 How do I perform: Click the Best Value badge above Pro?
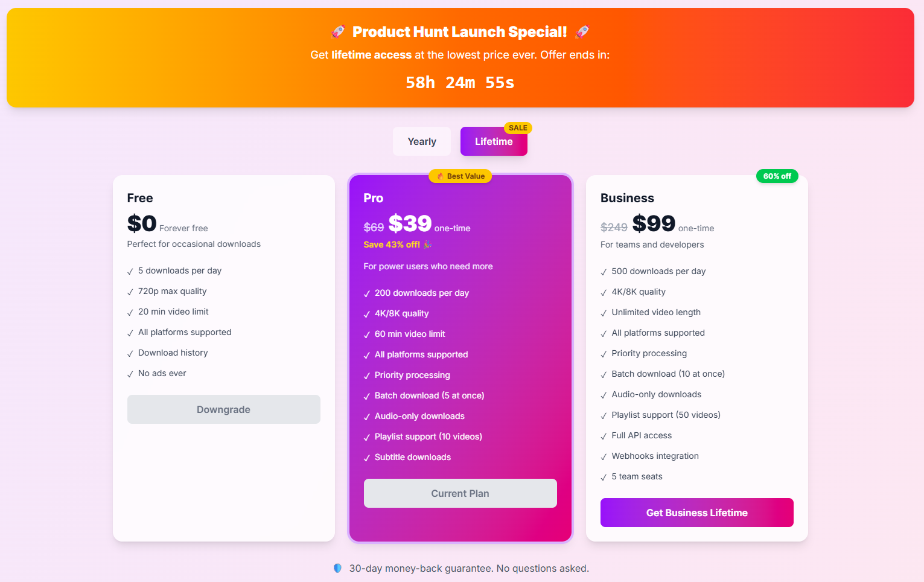click(460, 176)
